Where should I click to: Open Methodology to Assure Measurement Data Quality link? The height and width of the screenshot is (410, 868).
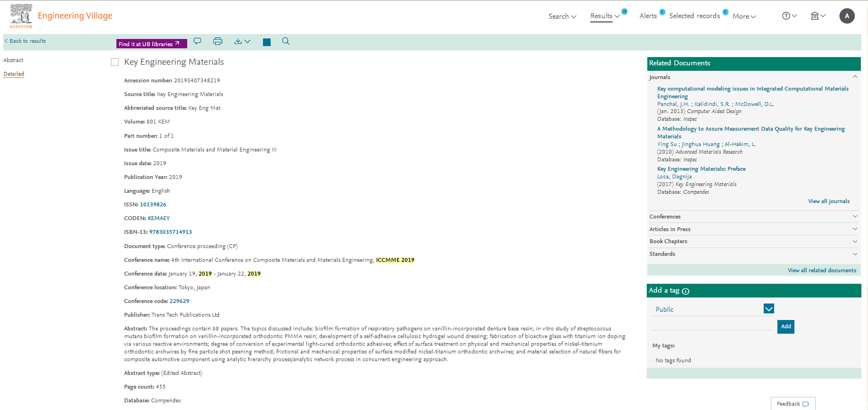point(751,132)
